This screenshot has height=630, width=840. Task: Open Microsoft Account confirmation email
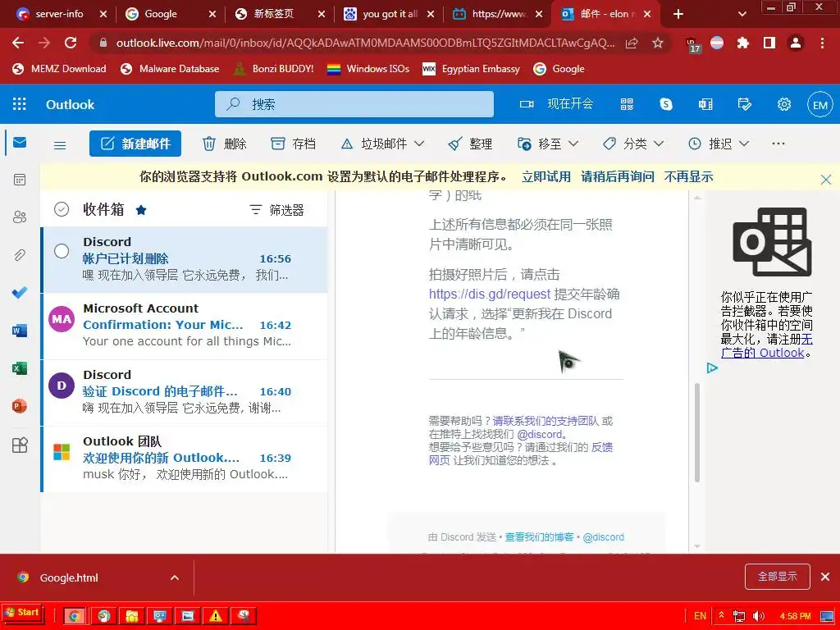[x=185, y=326]
